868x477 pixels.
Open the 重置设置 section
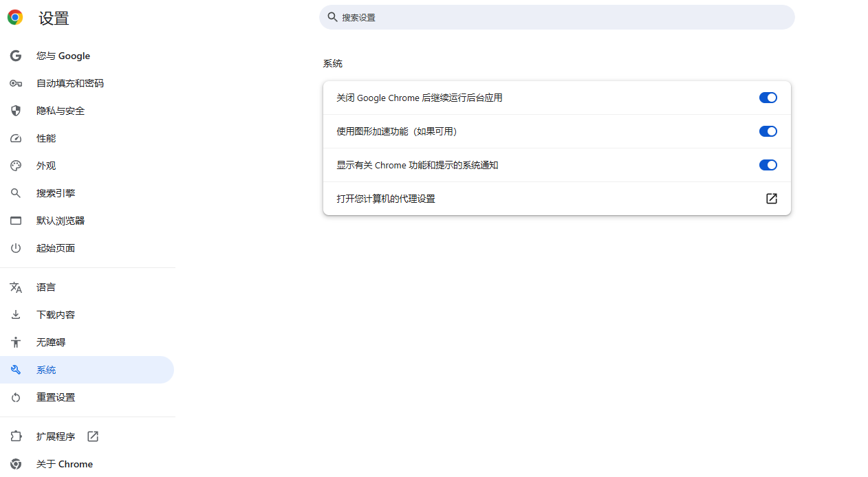56,397
